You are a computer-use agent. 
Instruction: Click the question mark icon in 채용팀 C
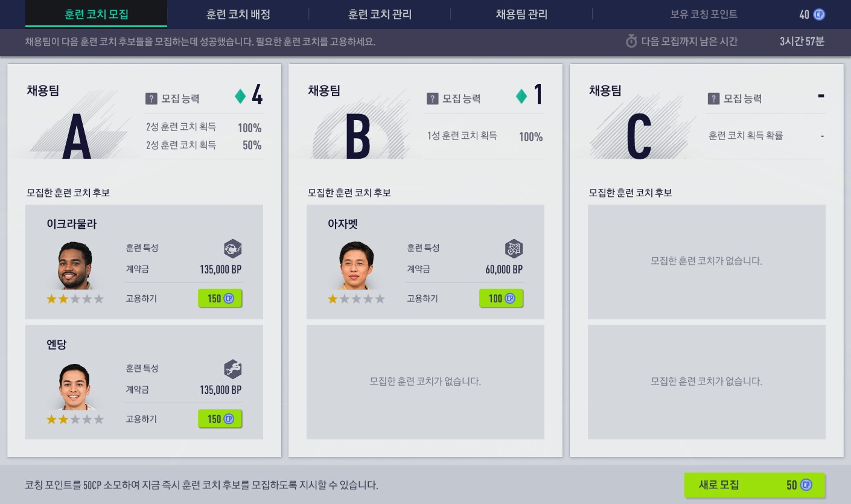coord(713,99)
